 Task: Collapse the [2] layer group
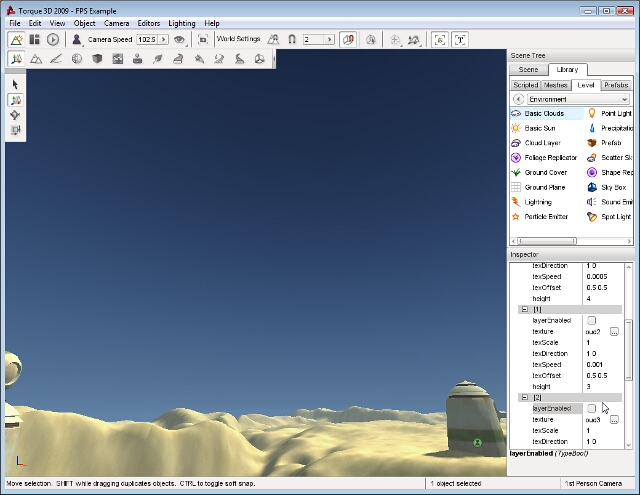(524, 397)
